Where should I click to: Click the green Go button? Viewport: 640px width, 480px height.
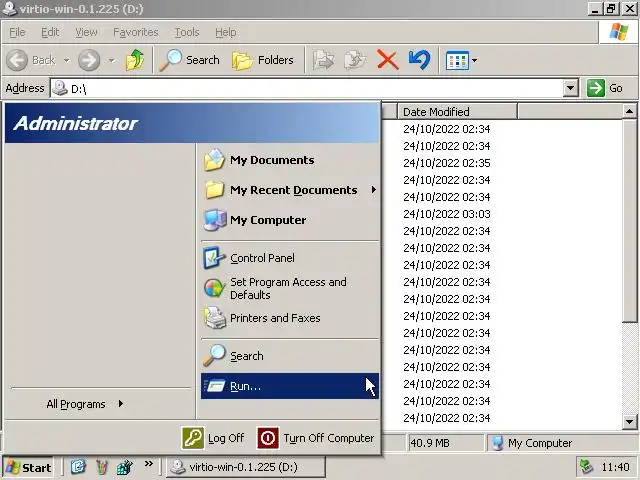pyautogui.click(x=605, y=88)
